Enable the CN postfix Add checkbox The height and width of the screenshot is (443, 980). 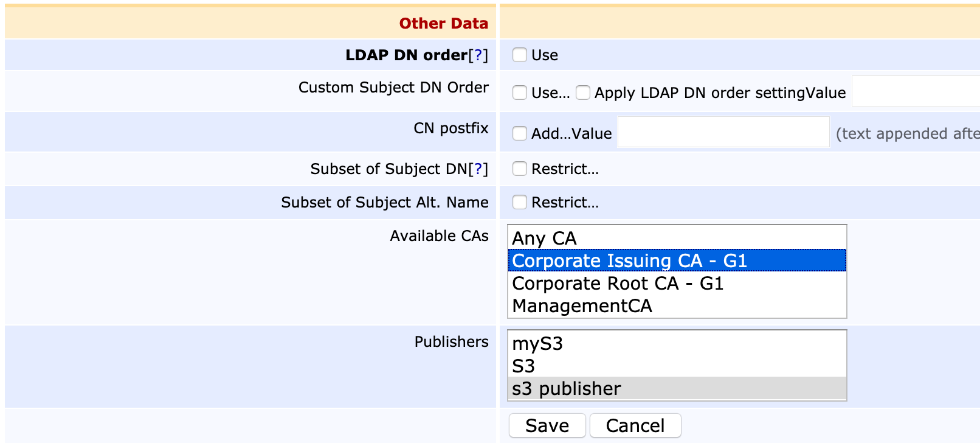tap(519, 133)
